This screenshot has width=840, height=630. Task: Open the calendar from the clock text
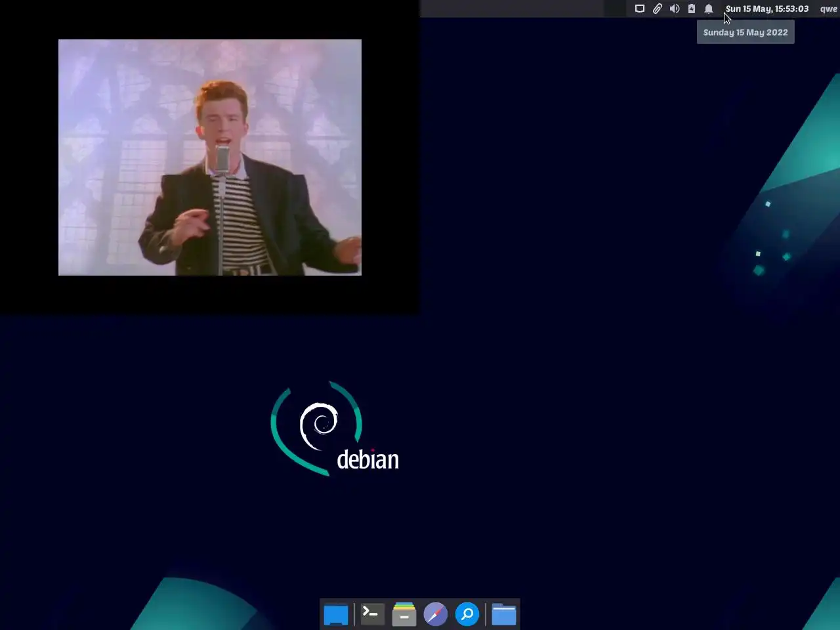(x=767, y=9)
